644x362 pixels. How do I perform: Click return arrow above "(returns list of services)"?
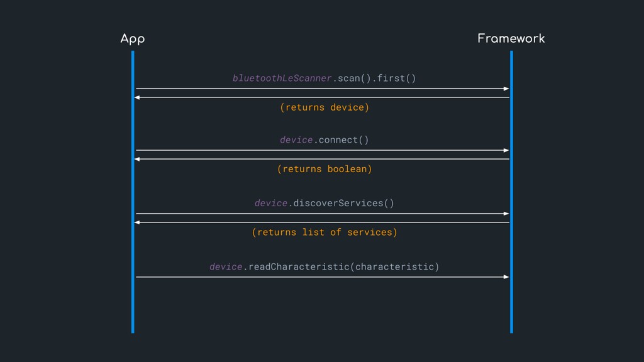(x=322, y=222)
